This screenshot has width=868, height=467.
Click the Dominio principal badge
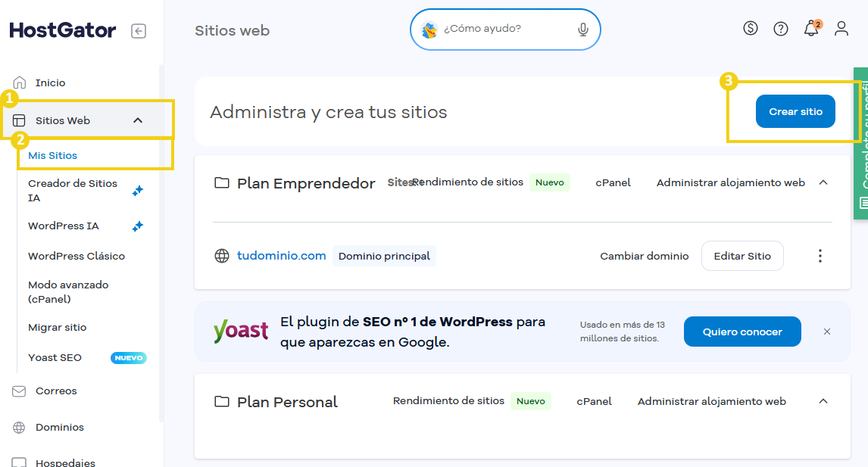384,256
